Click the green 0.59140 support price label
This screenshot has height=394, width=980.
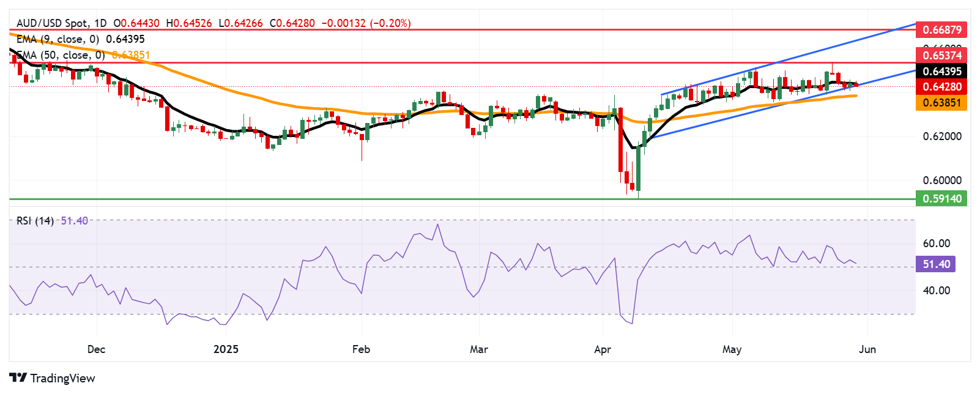click(941, 198)
